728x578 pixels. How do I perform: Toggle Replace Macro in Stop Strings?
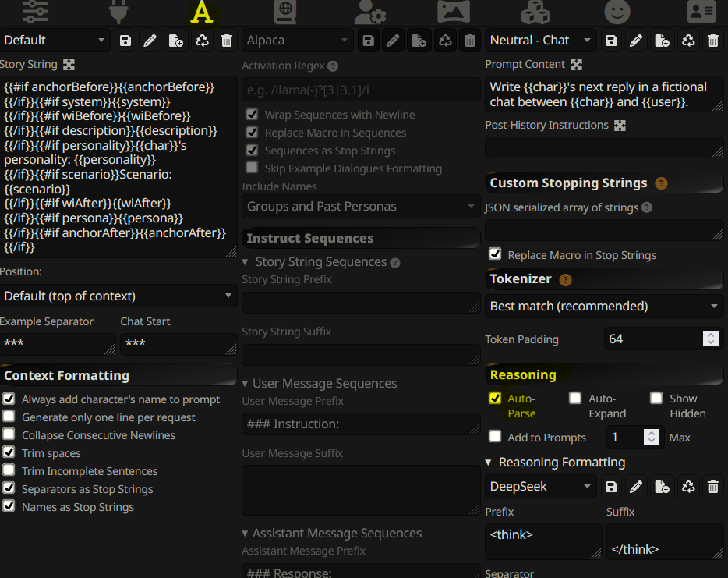tap(495, 254)
